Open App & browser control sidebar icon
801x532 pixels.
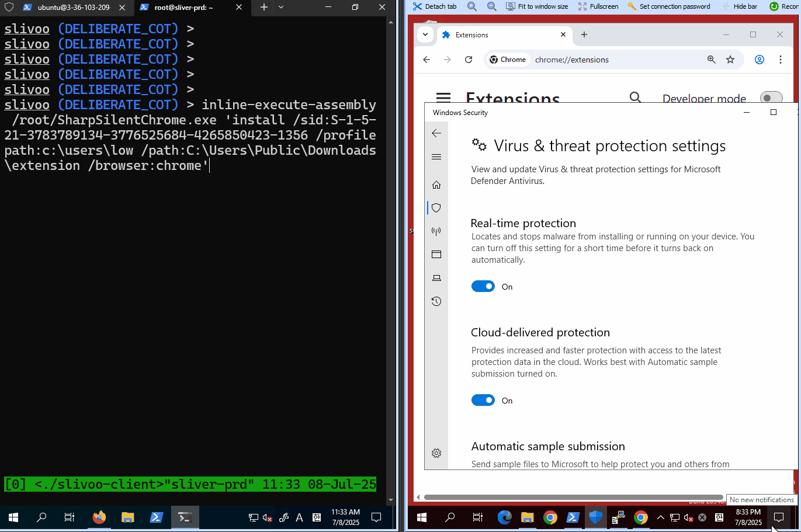tap(436, 255)
